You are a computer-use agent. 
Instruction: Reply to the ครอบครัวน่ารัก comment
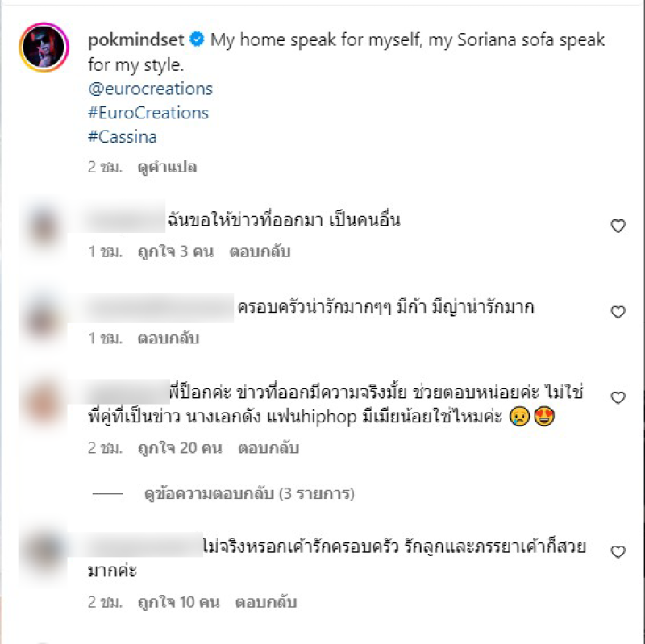[x=169, y=339]
